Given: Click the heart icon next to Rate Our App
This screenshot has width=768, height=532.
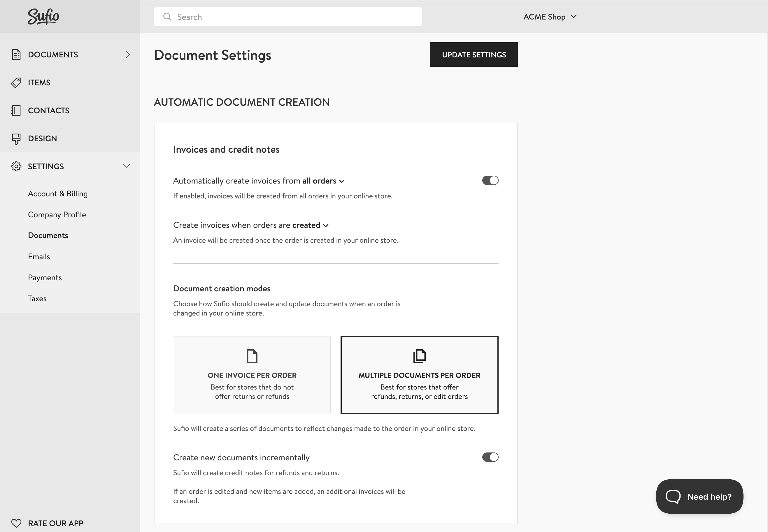Looking at the screenshot, I should point(16,523).
